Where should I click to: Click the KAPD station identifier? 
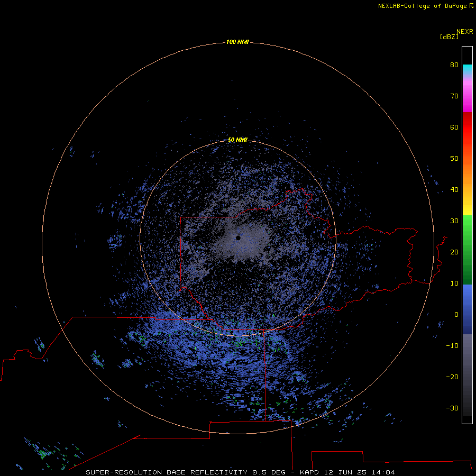(309, 472)
